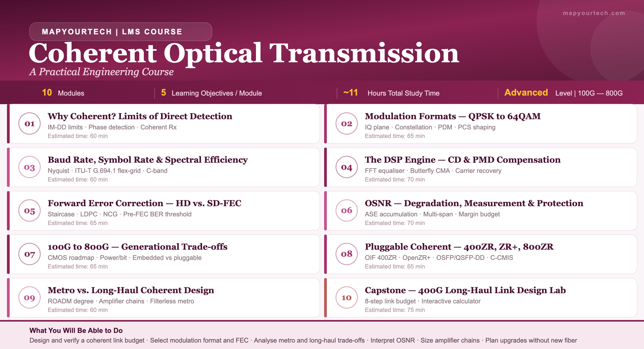Click the 01 module number circle
The image size is (644, 349).
pyautogui.click(x=30, y=123)
